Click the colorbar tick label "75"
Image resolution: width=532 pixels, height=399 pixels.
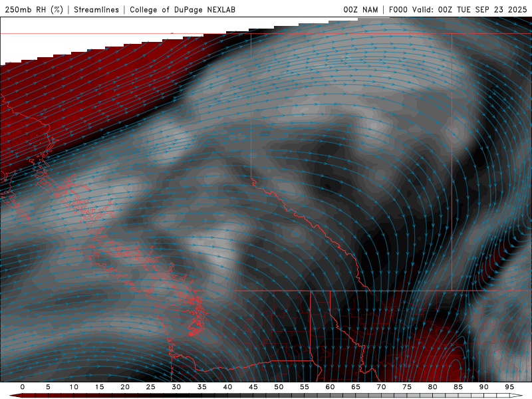click(x=407, y=387)
